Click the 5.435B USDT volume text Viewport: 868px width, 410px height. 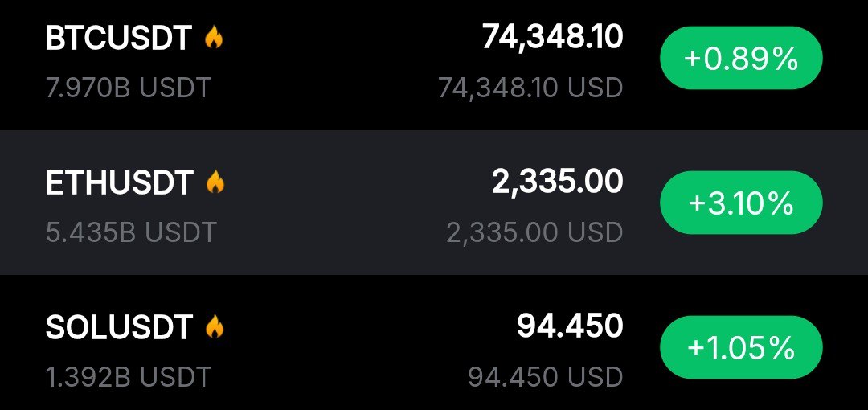[x=131, y=232]
